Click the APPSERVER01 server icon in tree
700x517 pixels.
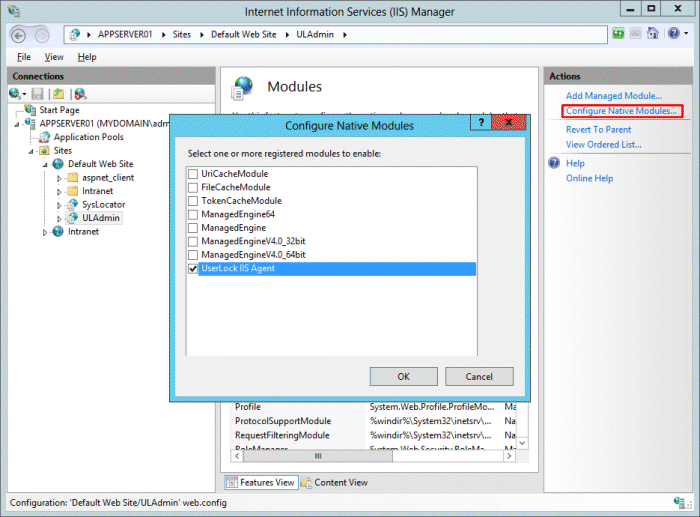30,123
